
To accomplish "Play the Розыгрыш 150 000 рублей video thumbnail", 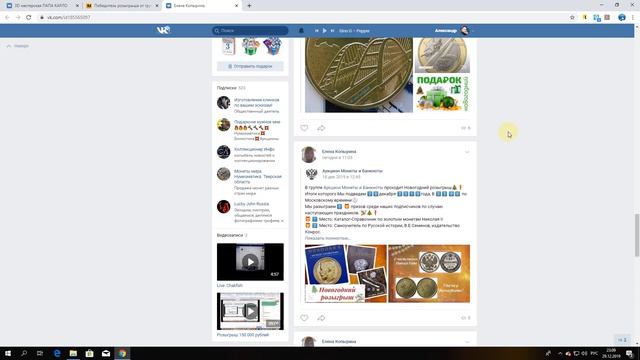I will pos(250,311).
